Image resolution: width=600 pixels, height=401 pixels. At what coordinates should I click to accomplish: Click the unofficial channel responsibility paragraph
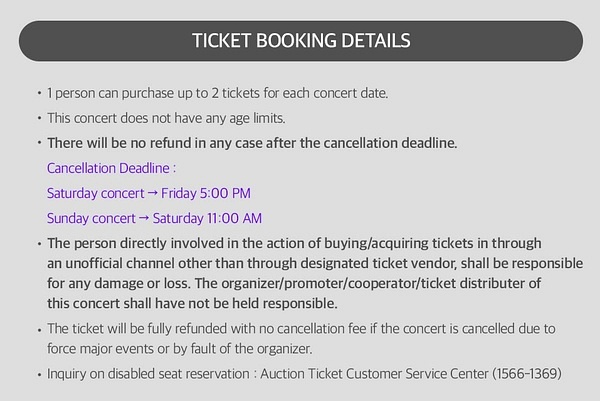click(315, 273)
